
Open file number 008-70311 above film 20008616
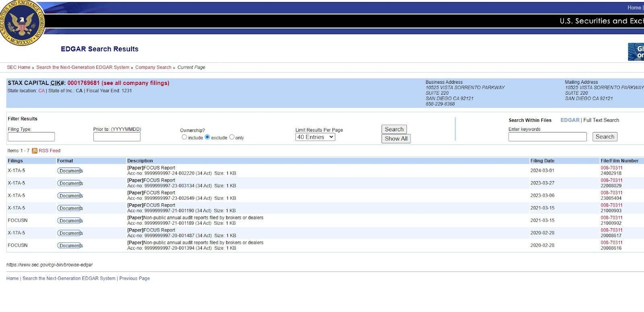pos(611,243)
